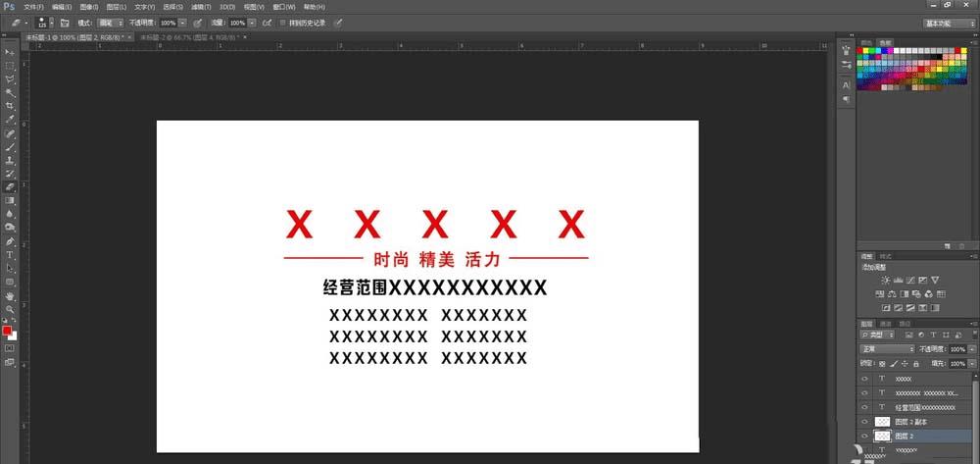
Task: Hide 图层 2 layer
Action: coord(865,436)
